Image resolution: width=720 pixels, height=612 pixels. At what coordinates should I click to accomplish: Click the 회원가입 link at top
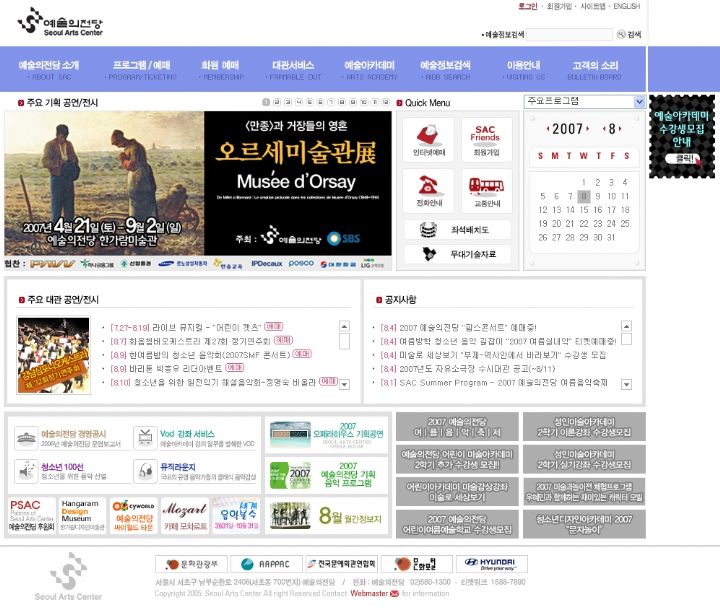559,6
